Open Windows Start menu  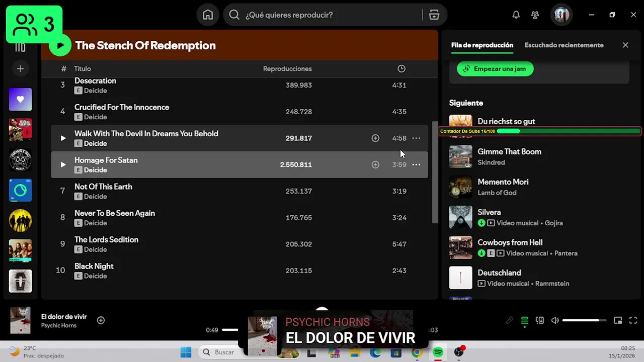pos(186,352)
